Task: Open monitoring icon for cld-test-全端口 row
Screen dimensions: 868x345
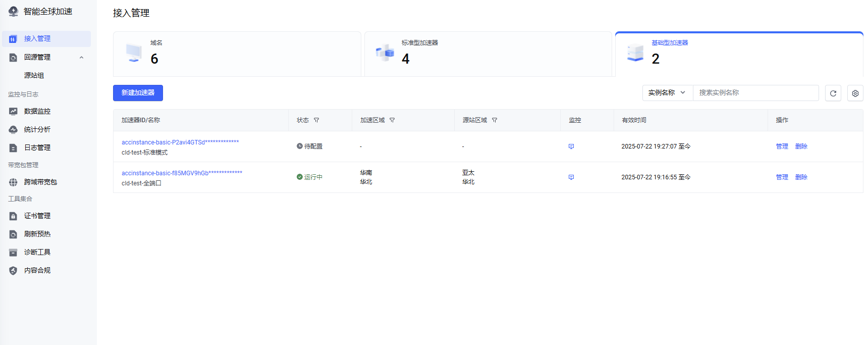Action: [571, 177]
